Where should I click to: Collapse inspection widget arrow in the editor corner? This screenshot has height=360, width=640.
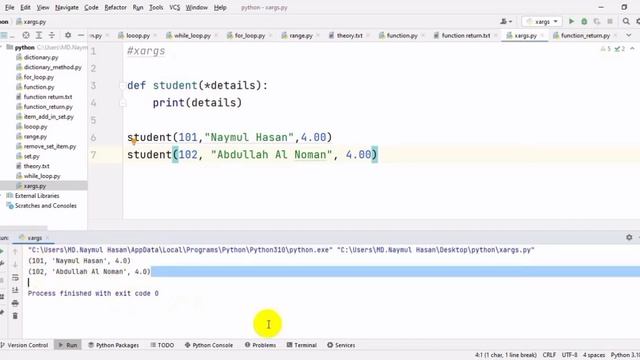pyautogui.click(x=632, y=49)
